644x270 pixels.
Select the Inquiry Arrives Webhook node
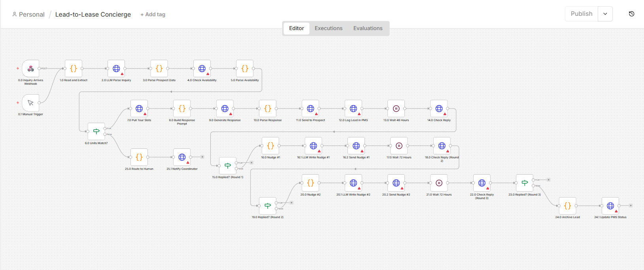coord(30,68)
